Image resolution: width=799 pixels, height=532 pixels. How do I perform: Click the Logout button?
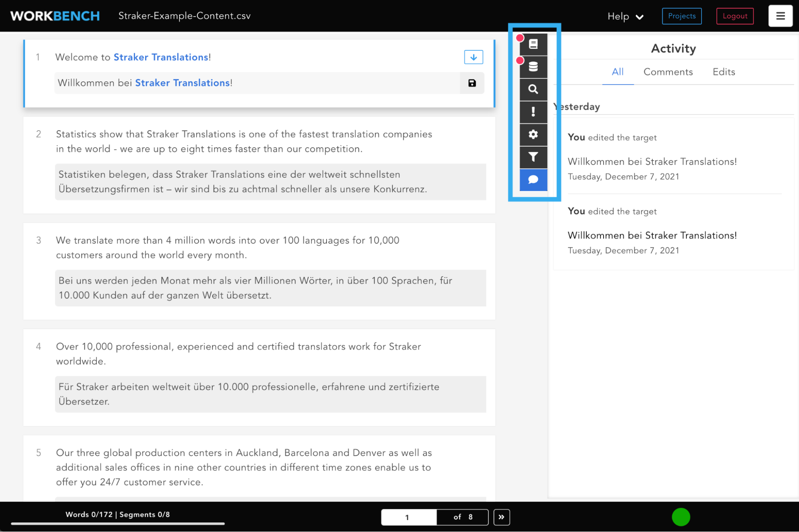(x=735, y=16)
